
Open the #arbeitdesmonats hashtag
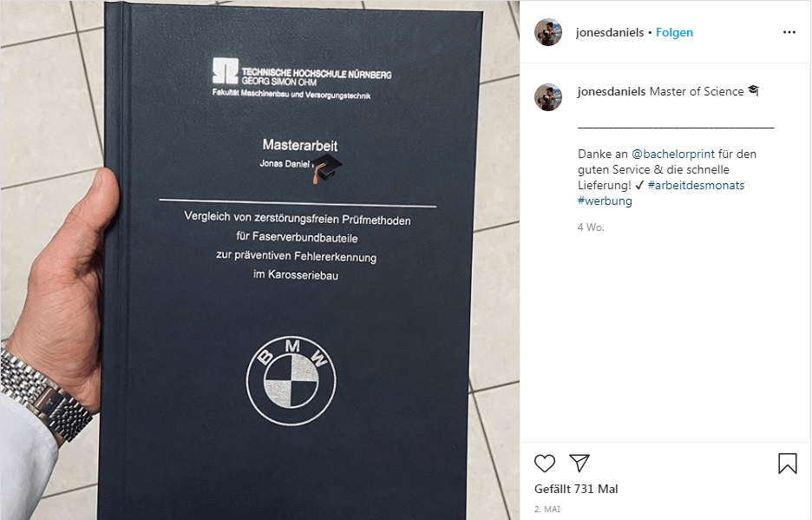pyautogui.click(x=696, y=185)
